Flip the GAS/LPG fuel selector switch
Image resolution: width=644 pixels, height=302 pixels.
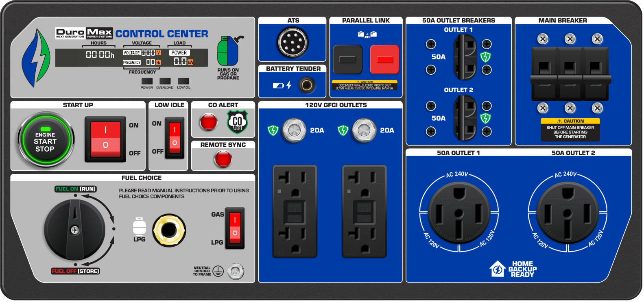235,228
